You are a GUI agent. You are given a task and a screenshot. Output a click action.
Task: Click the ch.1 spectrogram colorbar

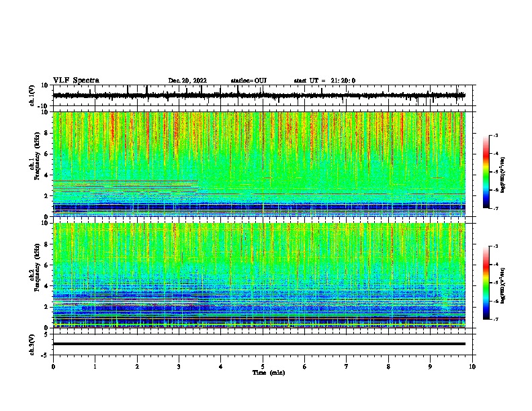click(486, 172)
